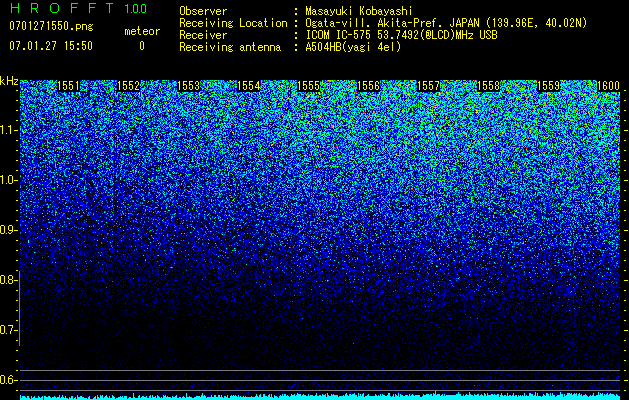Screen dimensions: 629x400
Task: Select the 1558 time marker
Action: pos(489,86)
